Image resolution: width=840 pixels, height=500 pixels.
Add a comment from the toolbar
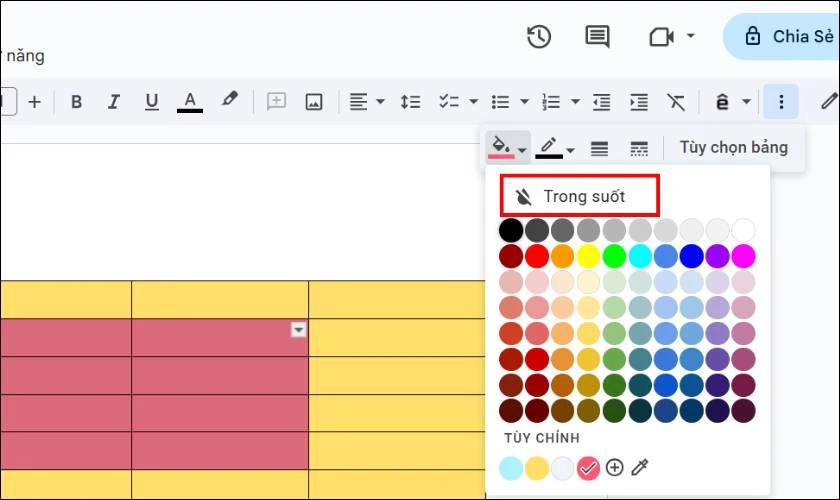click(x=276, y=101)
